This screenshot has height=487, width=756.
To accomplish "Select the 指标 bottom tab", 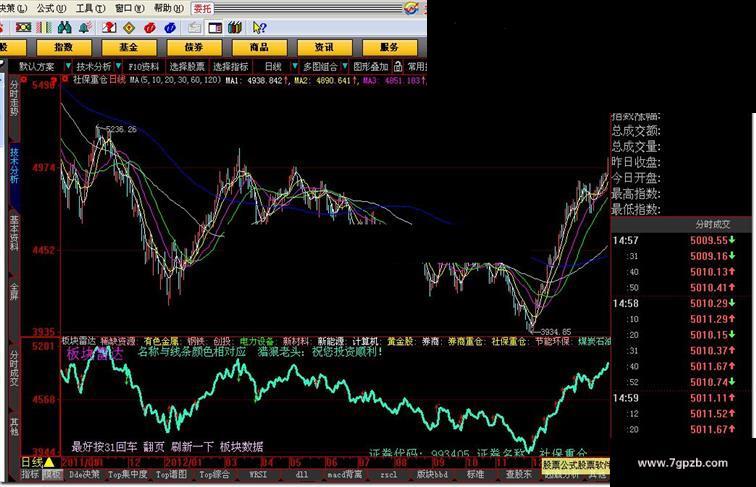I will 30,474.
